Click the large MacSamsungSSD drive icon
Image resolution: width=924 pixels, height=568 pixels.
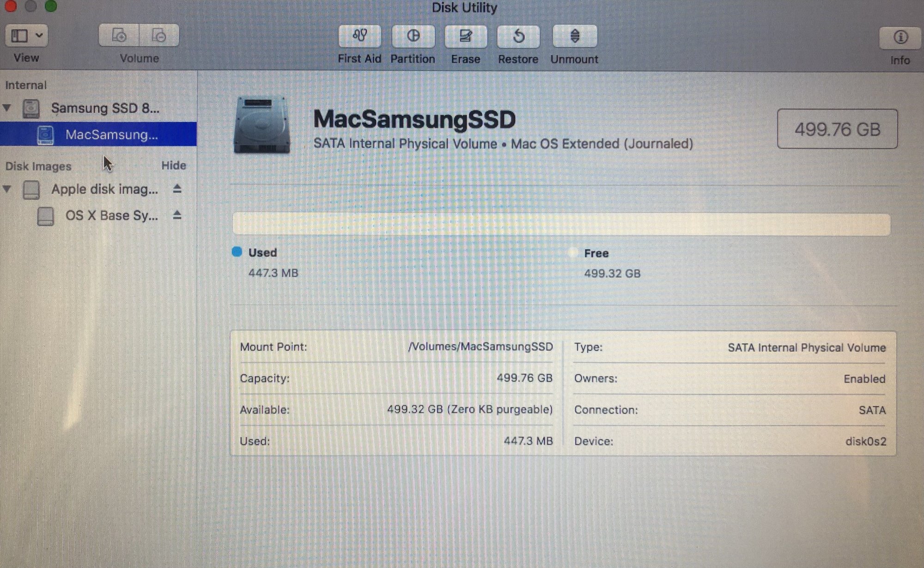262,125
